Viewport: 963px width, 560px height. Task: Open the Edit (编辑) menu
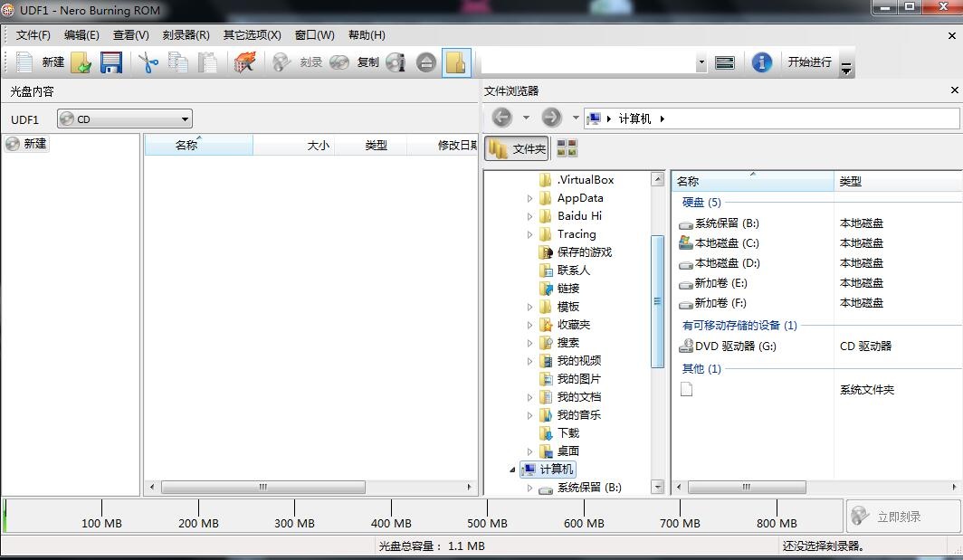[81, 35]
